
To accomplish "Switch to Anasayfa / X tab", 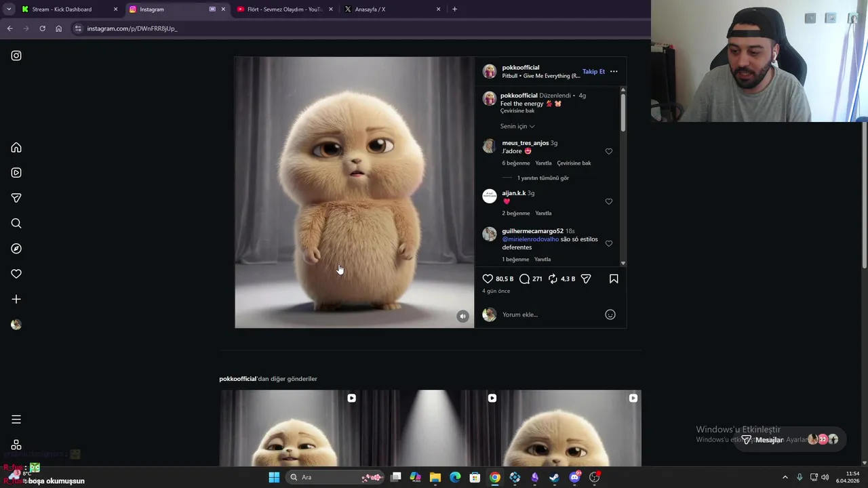I will click(391, 9).
